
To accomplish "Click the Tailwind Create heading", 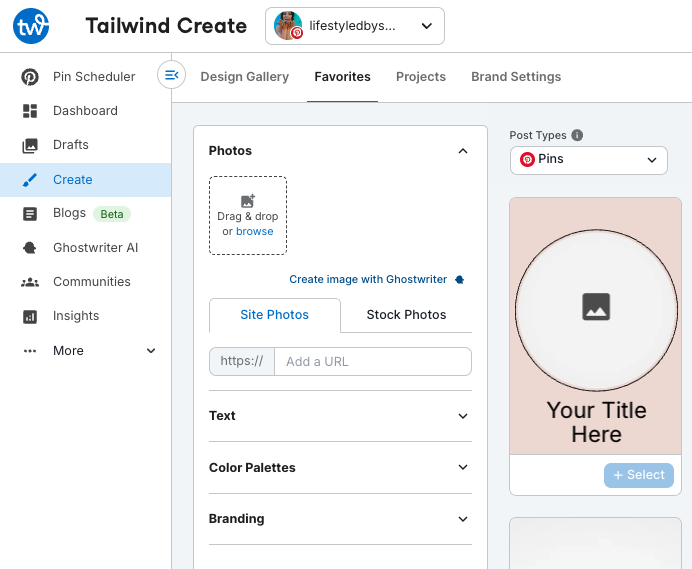I will point(166,26).
